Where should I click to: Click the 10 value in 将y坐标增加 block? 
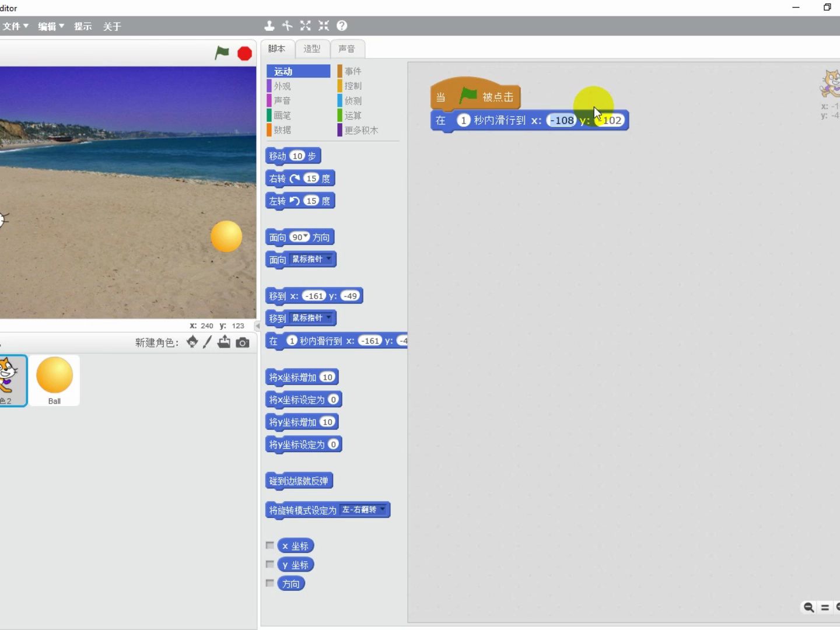pyautogui.click(x=328, y=422)
